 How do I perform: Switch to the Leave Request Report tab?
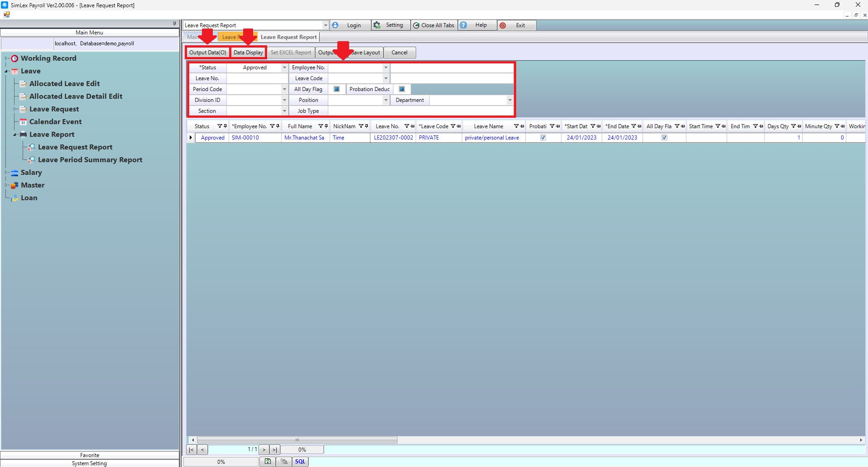pos(288,37)
